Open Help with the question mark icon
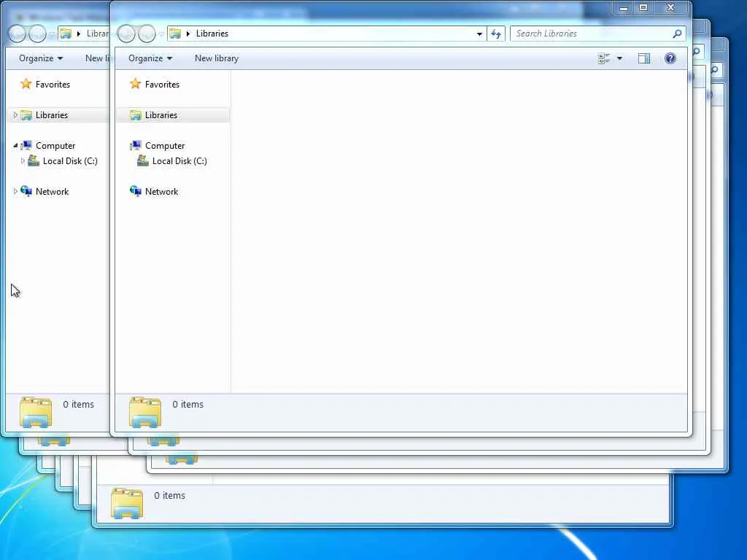The width and height of the screenshot is (747, 560). tap(670, 58)
